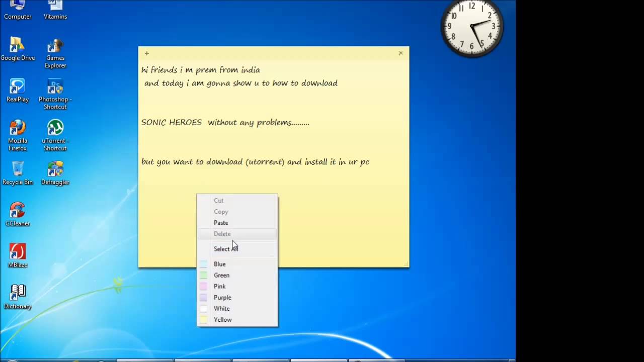The width and height of the screenshot is (644, 362).
Task: Select the Defraggler desktop icon
Action: click(55, 173)
